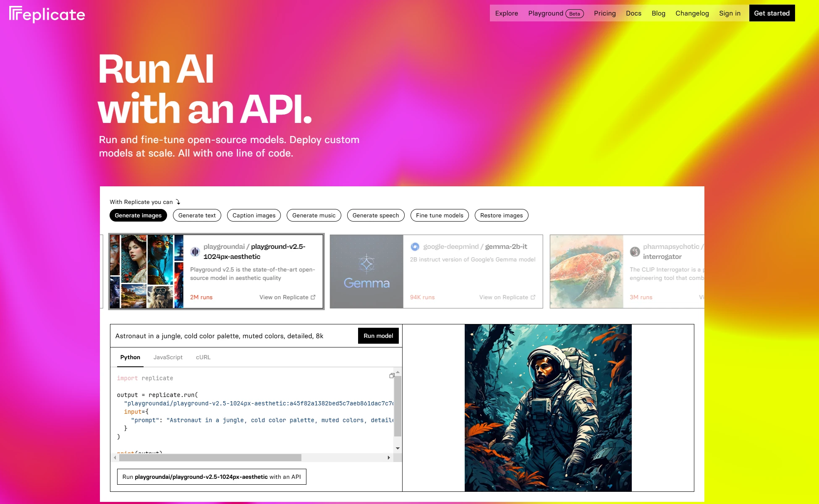Click external link icon in gemma card
The image size is (819, 504).
tap(533, 297)
